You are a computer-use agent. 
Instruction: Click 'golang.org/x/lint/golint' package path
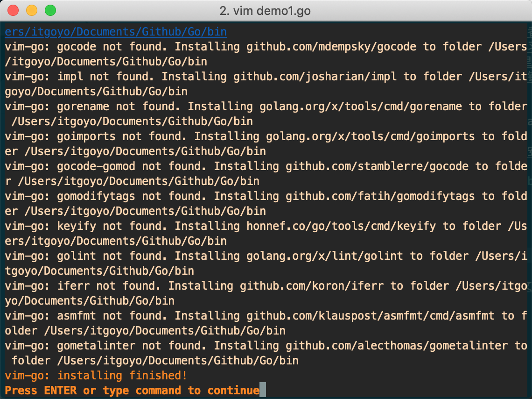325,256
